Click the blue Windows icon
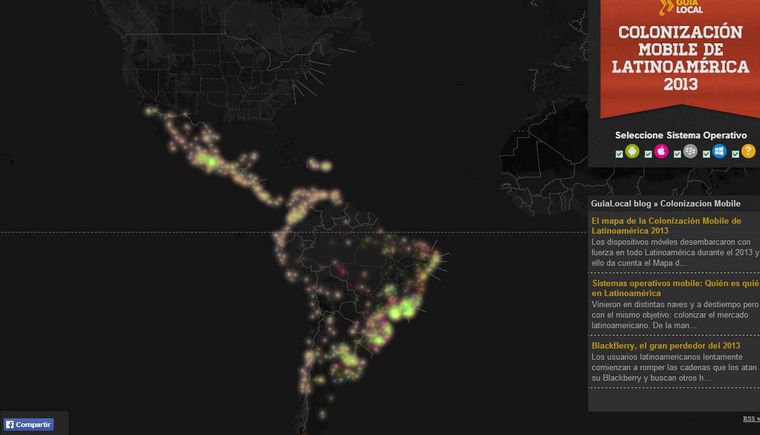760x435 pixels. tap(719, 151)
